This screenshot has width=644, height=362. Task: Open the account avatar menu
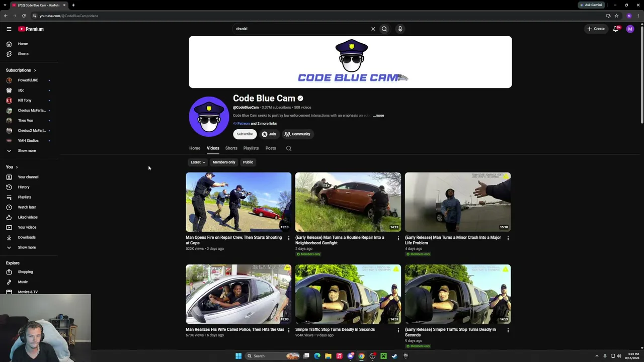pyautogui.click(x=630, y=29)
